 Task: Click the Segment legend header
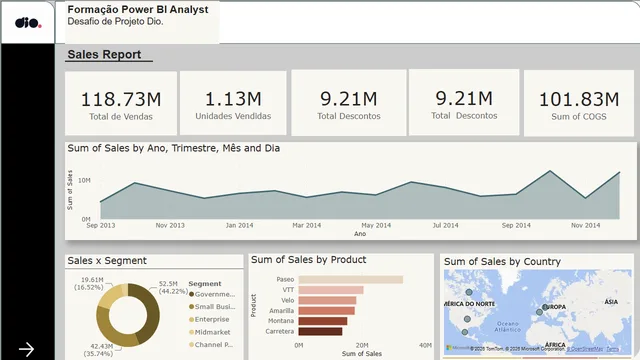[x=205, y=284]
